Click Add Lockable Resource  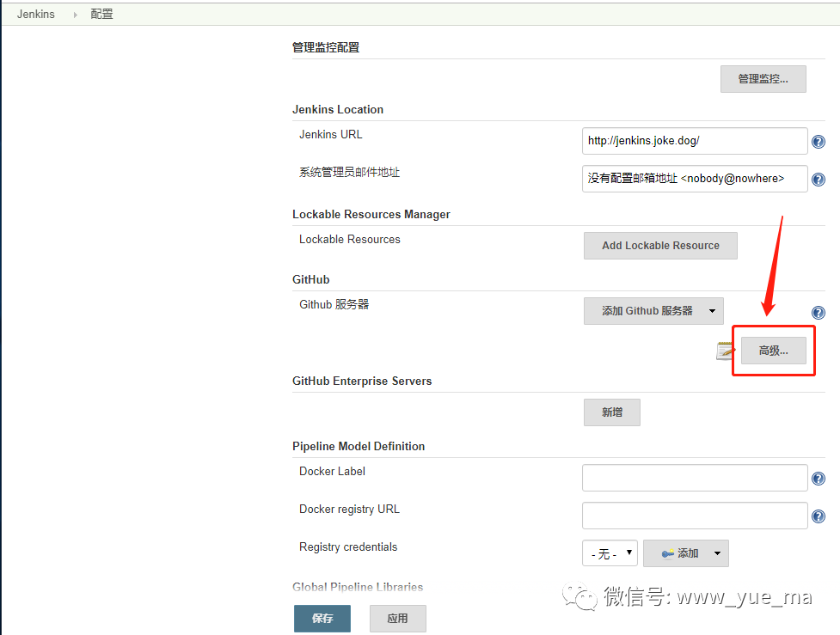click(x=660, y=245)
